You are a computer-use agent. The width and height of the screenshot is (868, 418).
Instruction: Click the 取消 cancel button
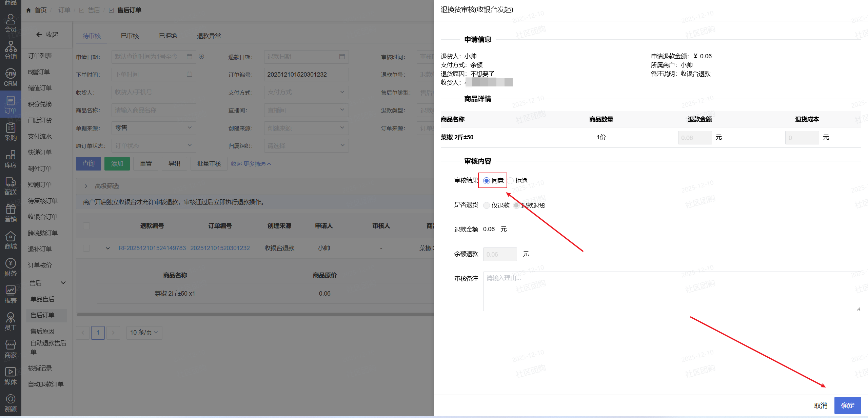(x=821, y=405)
